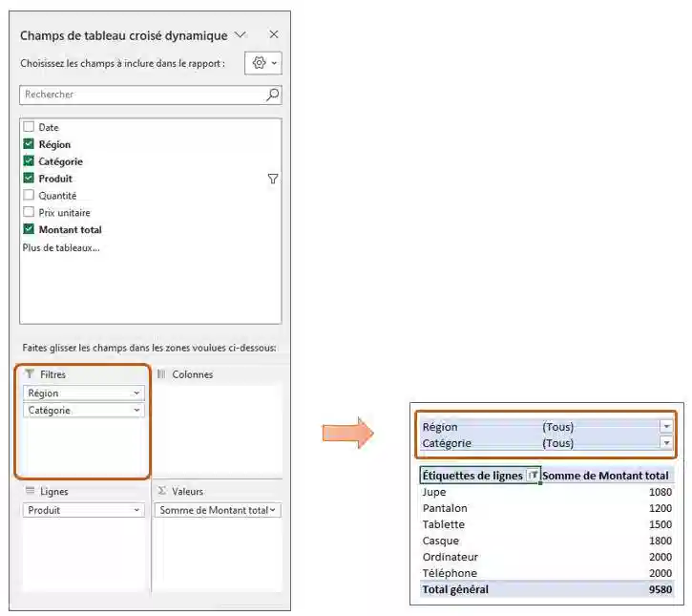Viewport: 692px width, 616px height.
Task: Click the search magnifier icon in field search
Action: 272,95
